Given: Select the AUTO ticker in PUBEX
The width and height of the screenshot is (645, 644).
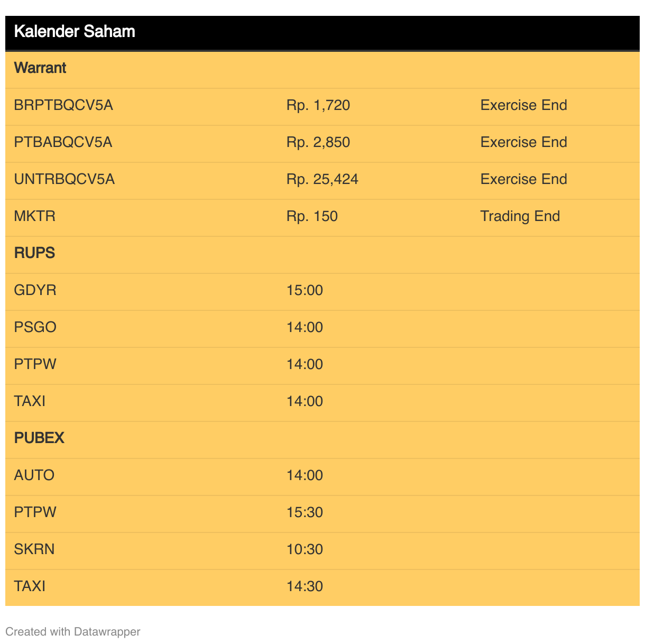Looking at the screenshot, I should 34,475.
